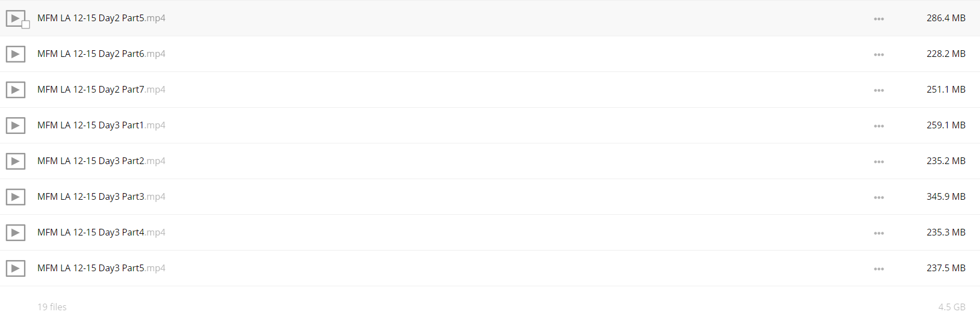980x322 pixels.
Task: Open file MFM LA 12-15 Day2 Part6.mp4
Action: click(x=101, y=54)
